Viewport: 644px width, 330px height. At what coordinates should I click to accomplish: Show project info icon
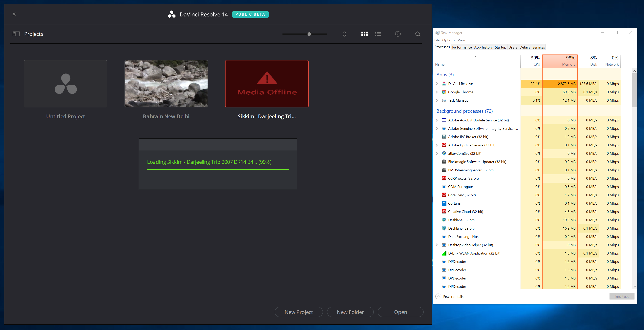point(397,34)
